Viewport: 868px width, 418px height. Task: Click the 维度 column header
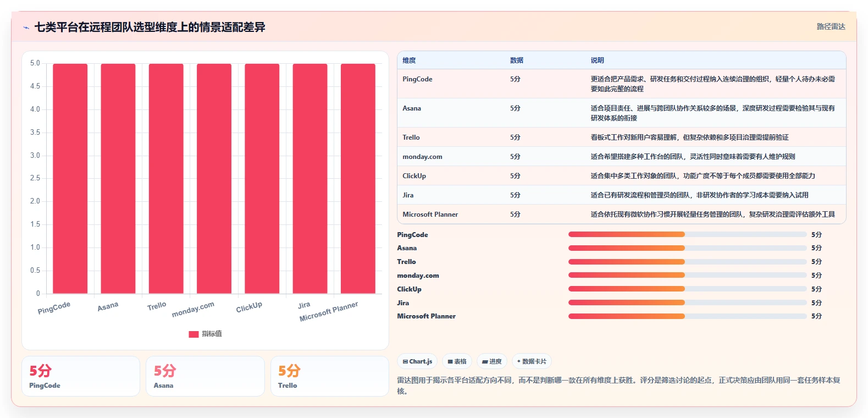pyautogui.click(x=409, y=61)
